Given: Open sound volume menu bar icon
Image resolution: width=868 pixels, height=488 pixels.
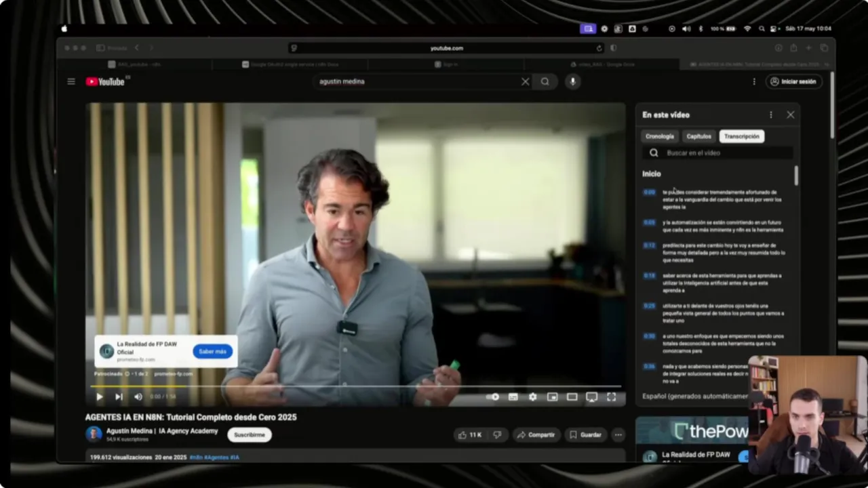Looking at the screenshot, I should pos(686,28).
